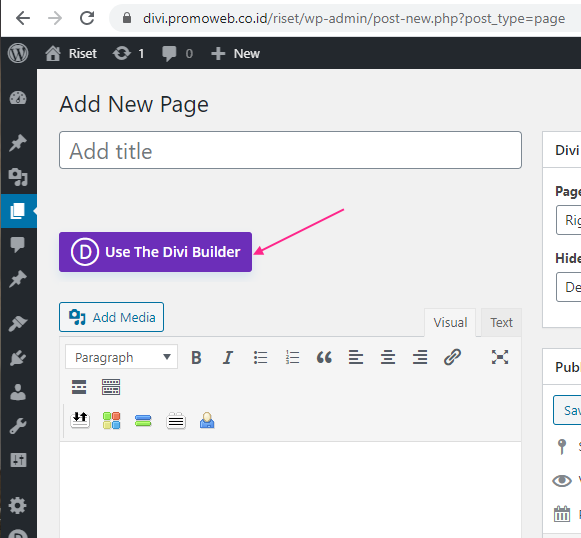Screen dimensions: 581x538
Task: Toggle italic formatting
Action: click(x=228, y=358)
